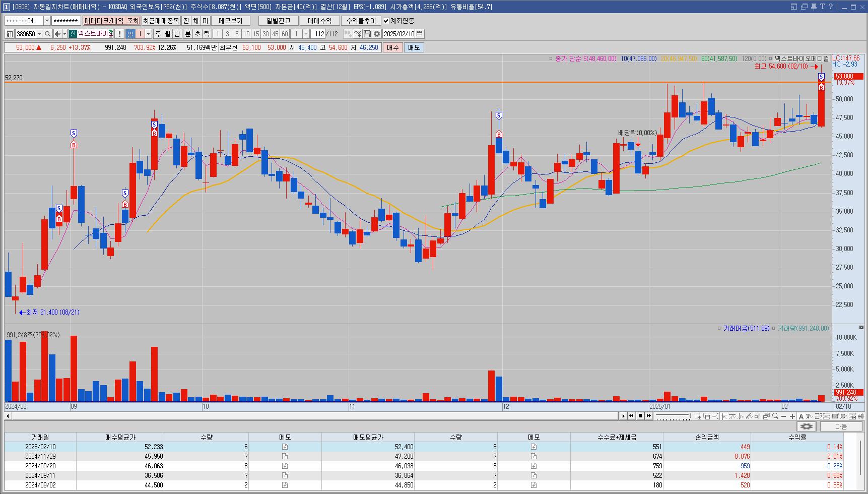Expand the stock code 389650 dropdown

[x=39, y=34]
